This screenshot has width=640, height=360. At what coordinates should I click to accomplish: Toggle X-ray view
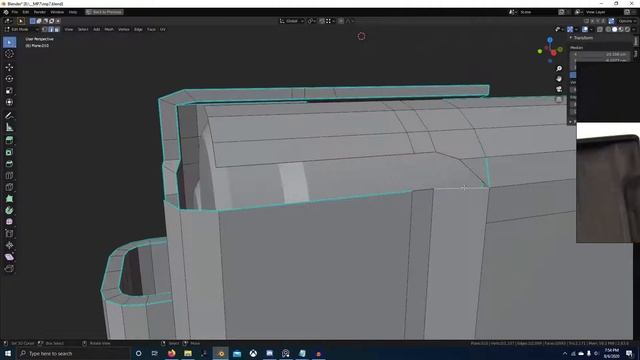pyautogui.click(x=600, y=29)
